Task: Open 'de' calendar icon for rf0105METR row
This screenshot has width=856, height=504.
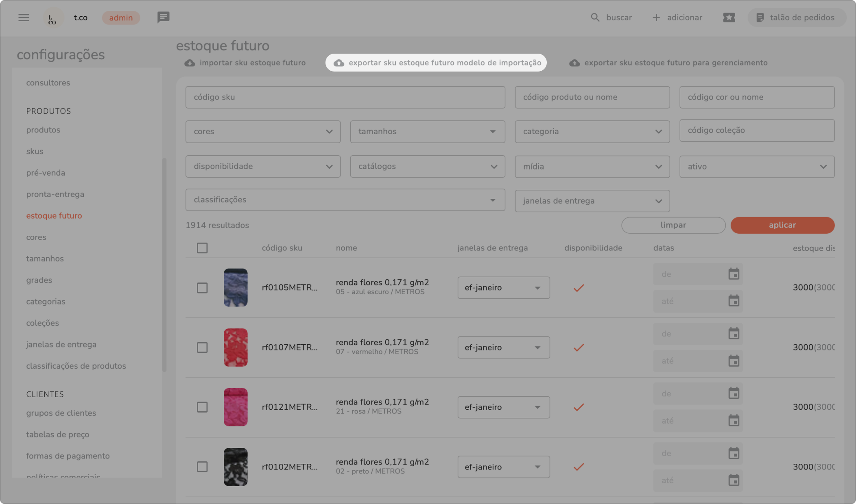Action: tap(734, 274)
